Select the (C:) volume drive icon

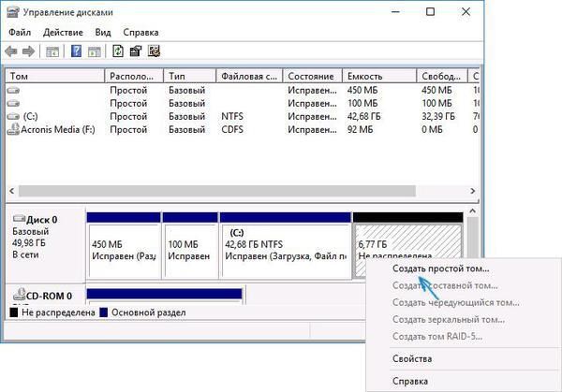tap(13, 116)
